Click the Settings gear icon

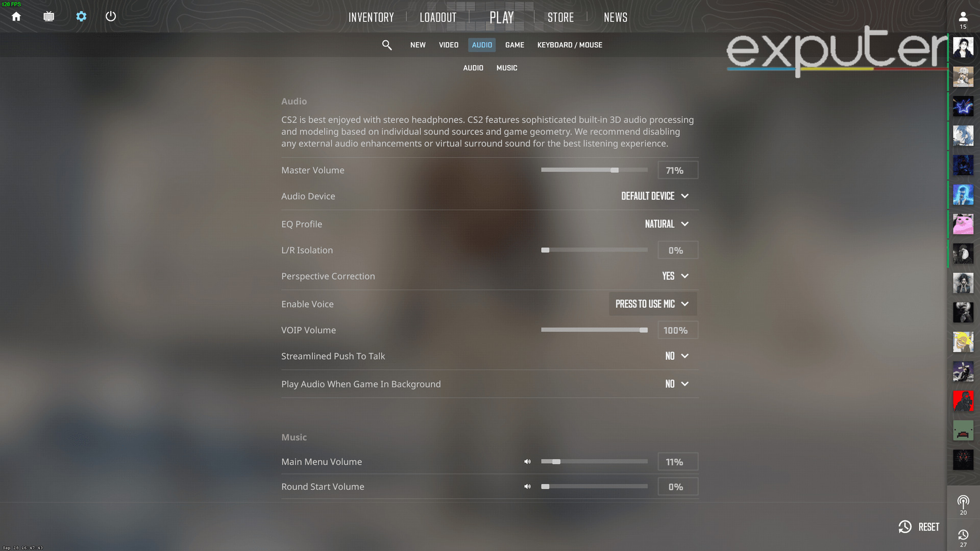[80, 16]
